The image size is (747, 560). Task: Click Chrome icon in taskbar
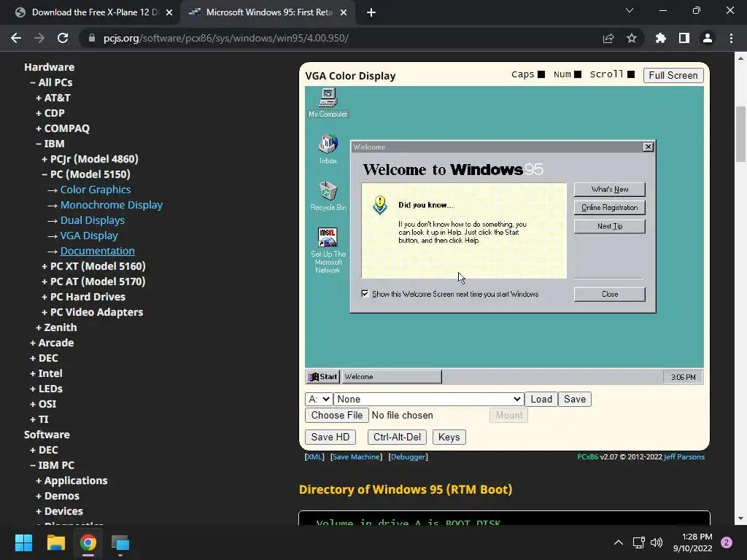[88, 542]
